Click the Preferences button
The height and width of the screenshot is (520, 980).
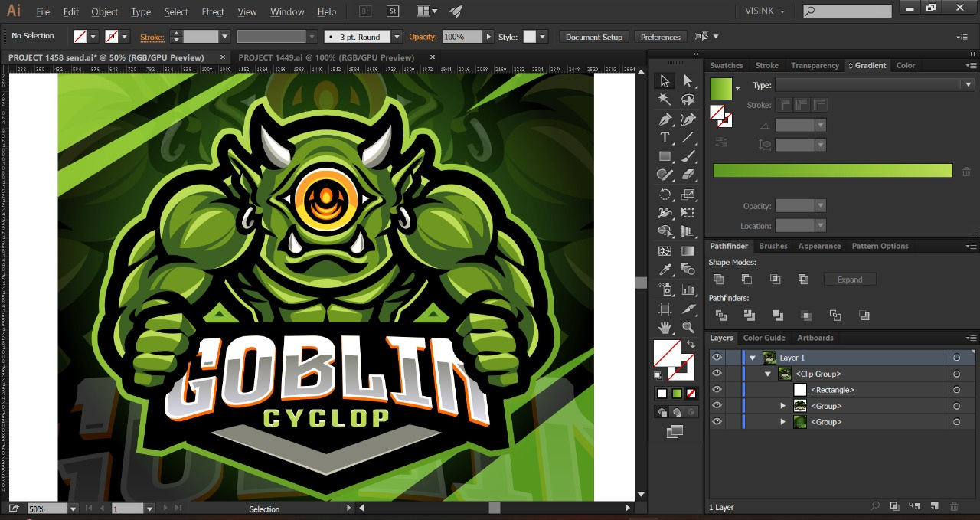pyautogui.click(x=660, y=37)
